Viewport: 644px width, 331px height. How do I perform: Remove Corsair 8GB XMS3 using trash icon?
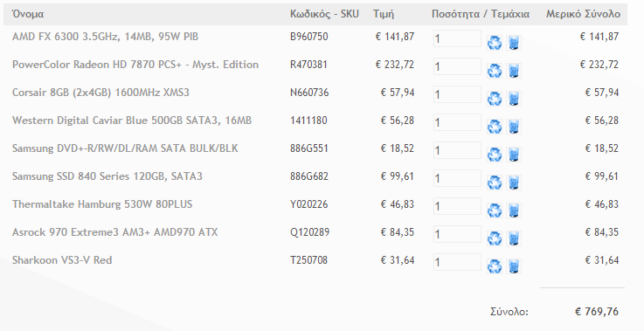pyautogui.click(x=514, y=99)
